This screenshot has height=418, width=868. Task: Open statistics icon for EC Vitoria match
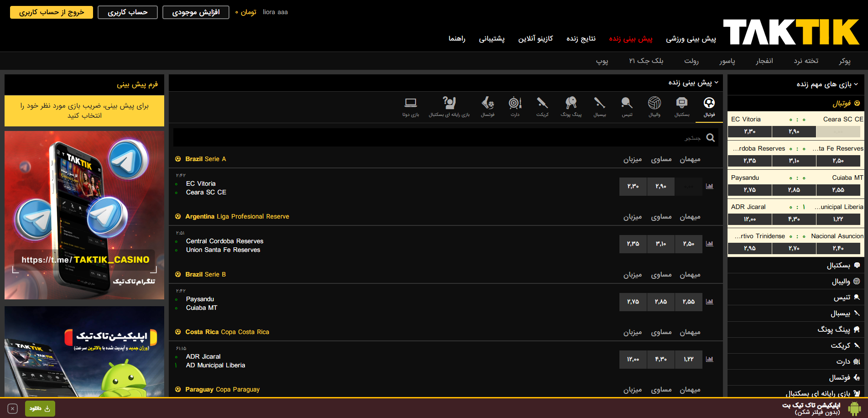tap(709, 186)
